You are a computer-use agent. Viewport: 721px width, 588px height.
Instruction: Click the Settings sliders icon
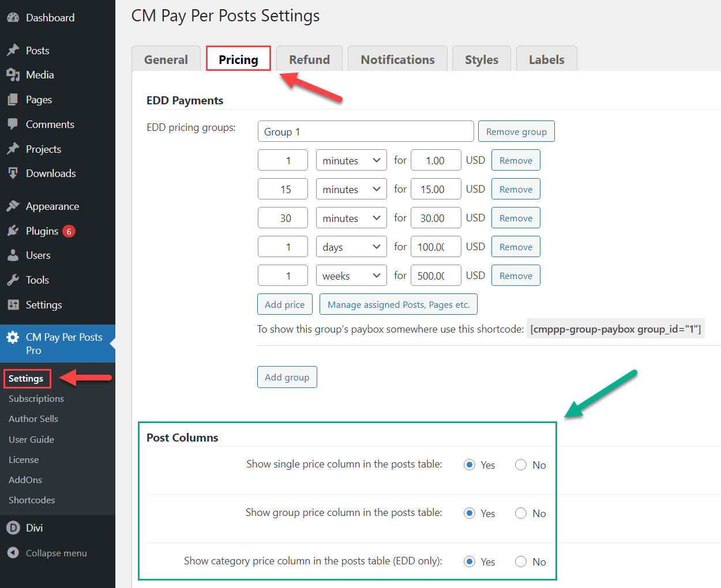[13, 305]
